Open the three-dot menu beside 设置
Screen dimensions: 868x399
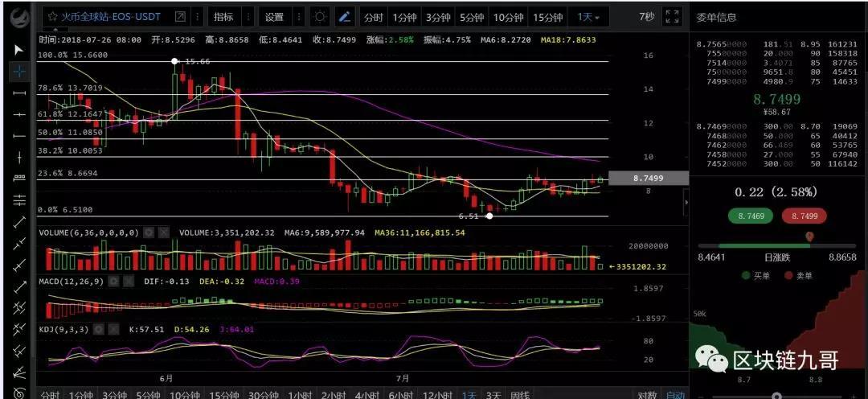tap(298, 17)
